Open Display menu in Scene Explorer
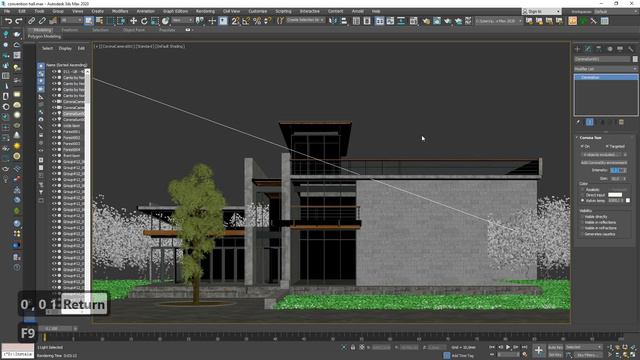This screenshot has height=360, width=640. tap(65, 48)
